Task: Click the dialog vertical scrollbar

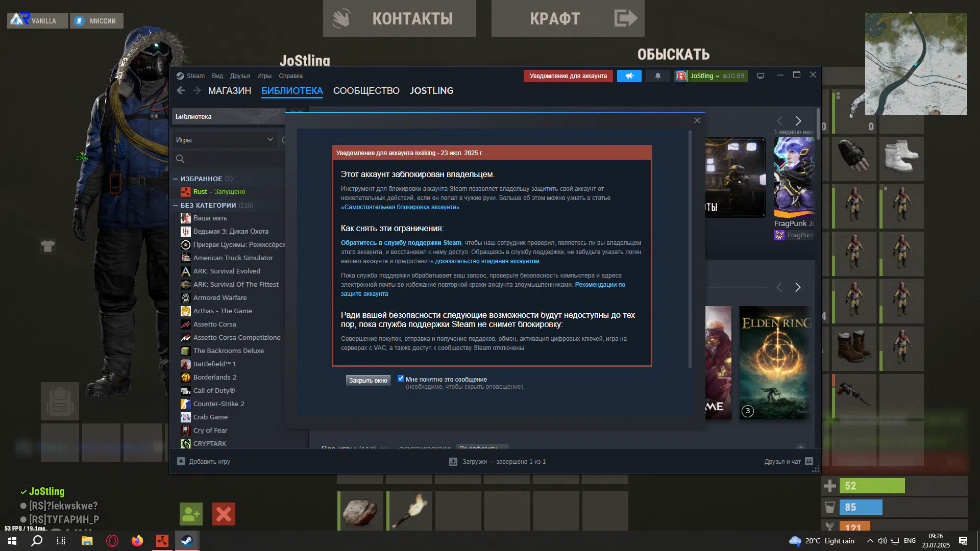Action: 690,249
